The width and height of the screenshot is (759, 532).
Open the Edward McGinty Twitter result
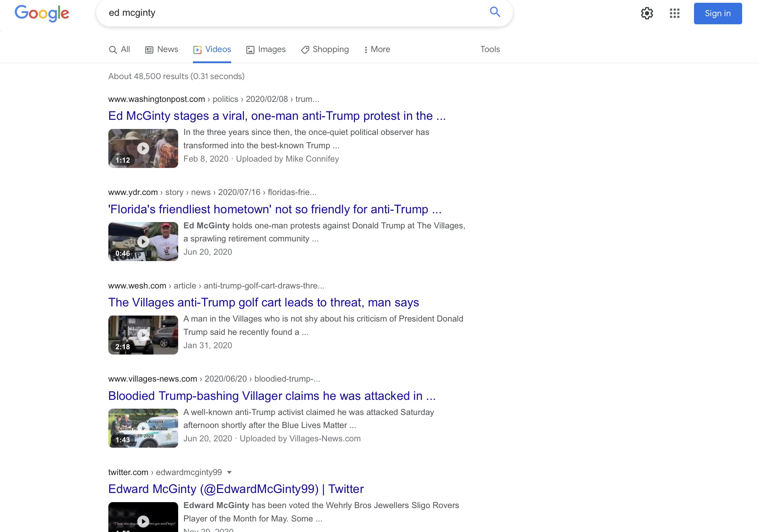point(236,489)
